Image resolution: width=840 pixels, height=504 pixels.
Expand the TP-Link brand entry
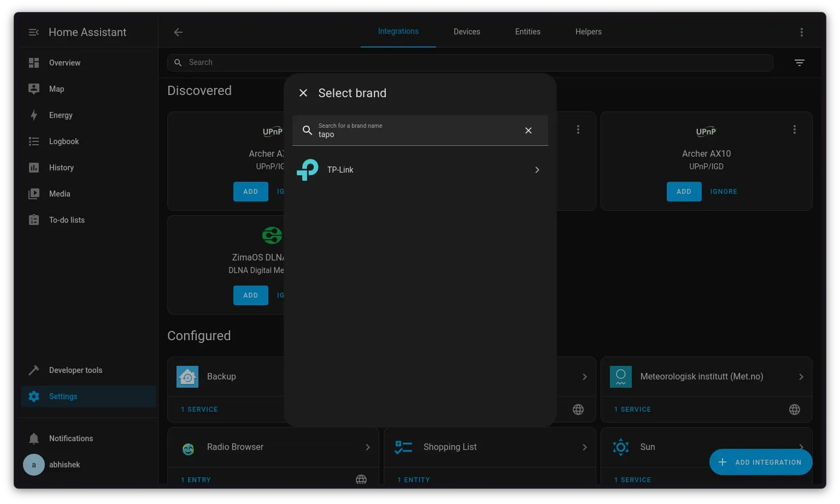pos(537,170)
